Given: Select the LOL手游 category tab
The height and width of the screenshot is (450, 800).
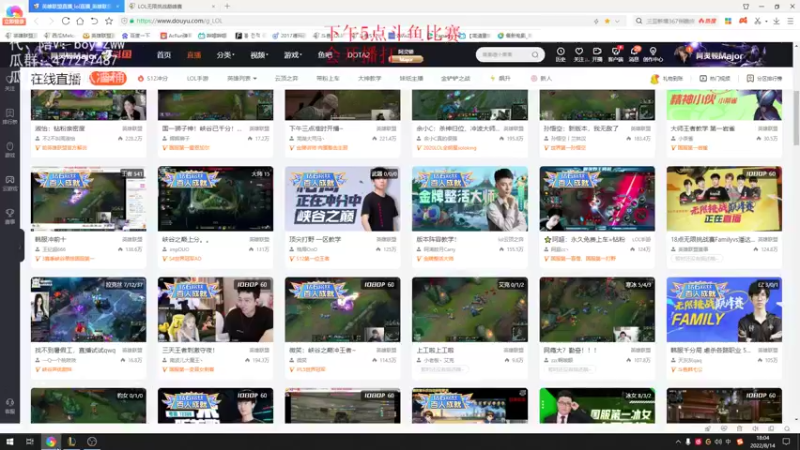Looking at the screenshot, I should pos(197,79).
